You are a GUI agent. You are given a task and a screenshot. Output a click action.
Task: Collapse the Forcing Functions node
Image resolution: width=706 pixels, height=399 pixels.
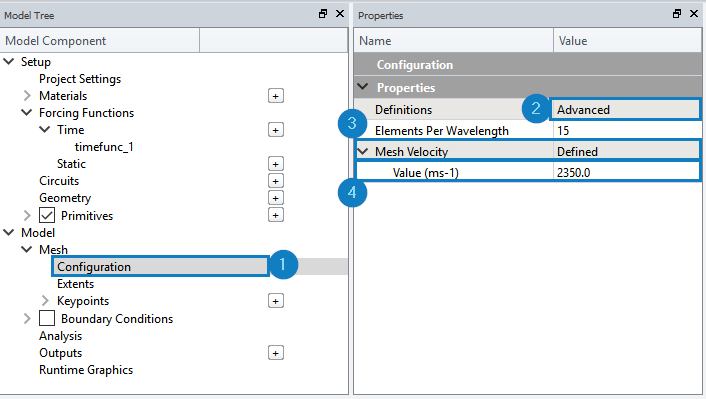tap(27, 112)
